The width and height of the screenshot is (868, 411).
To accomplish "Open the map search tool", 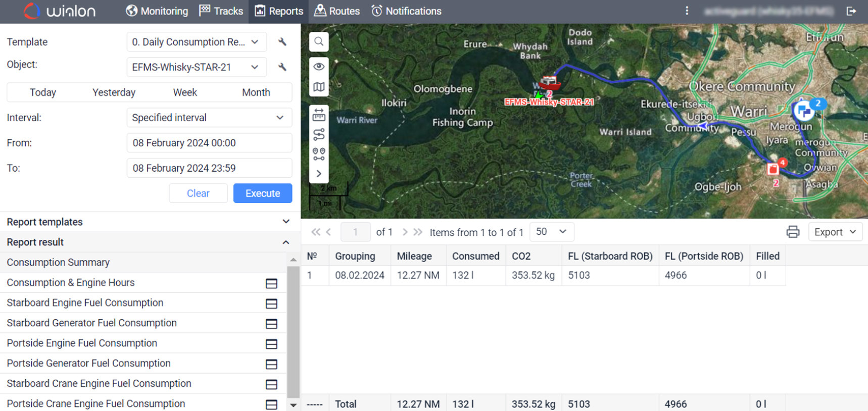I will pyautogui.click(x=319, y=41).
